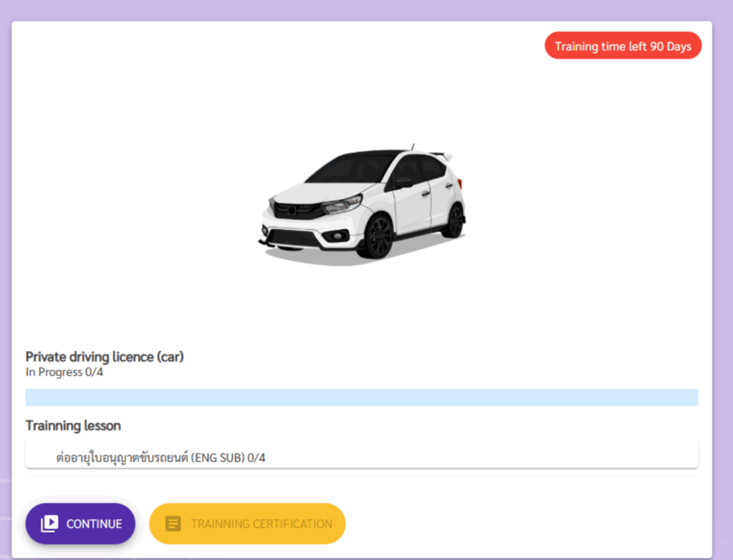Click the In Progress 0/4 status text
This screenshot has width=733, height=560.
pyautogui.click(x=64, y=372)
